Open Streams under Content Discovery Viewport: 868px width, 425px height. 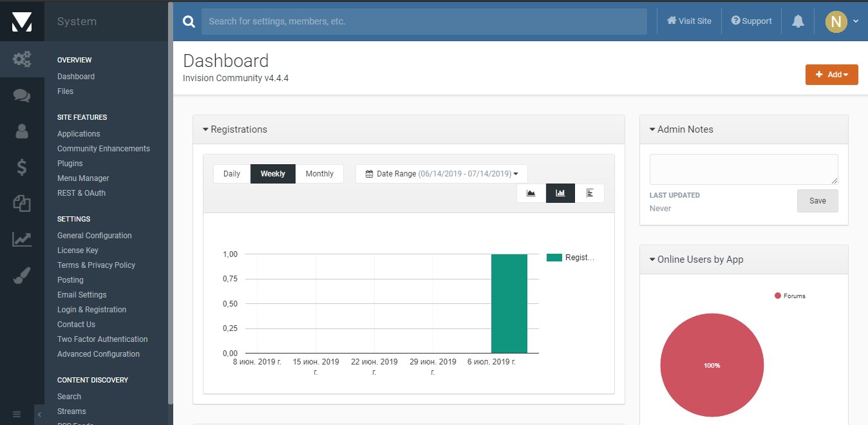71,411
